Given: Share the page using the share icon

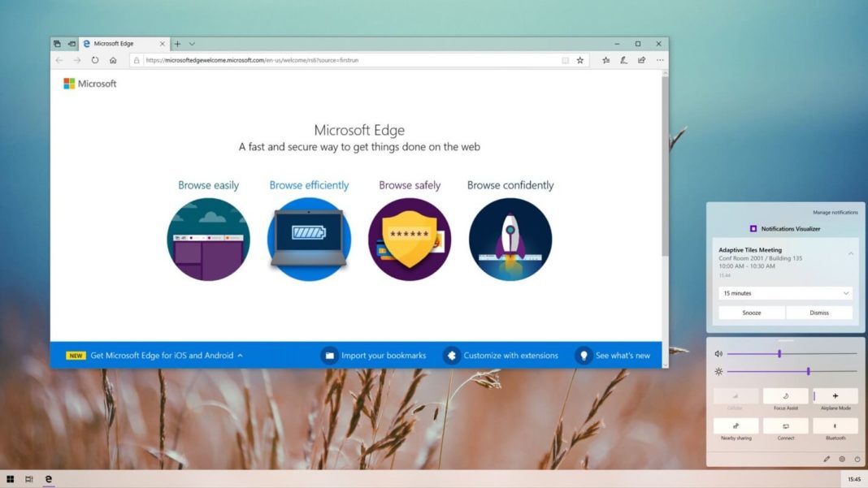Looking at the screenshot, I should [642, 60].
